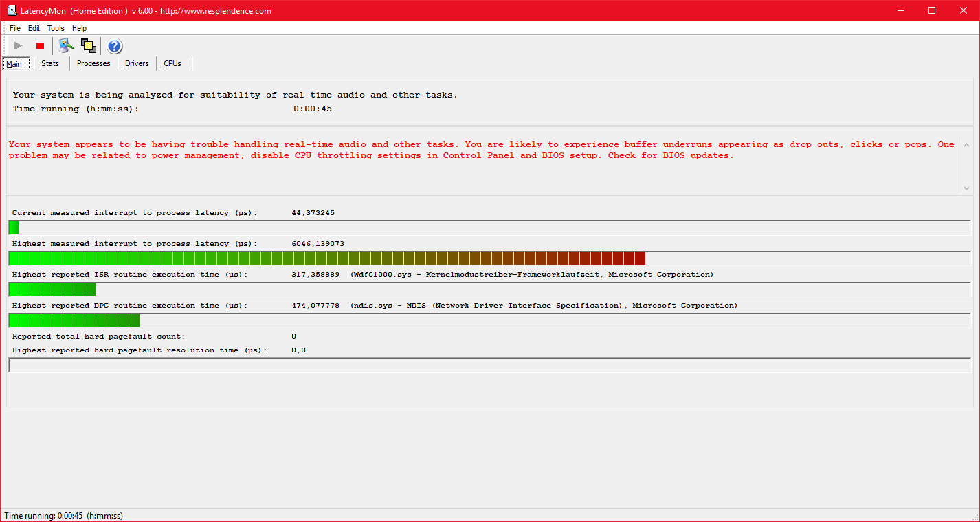Click the "Your system is being analyzed" line
Viewport: 980px width, 522px height.
coord(235,95)
